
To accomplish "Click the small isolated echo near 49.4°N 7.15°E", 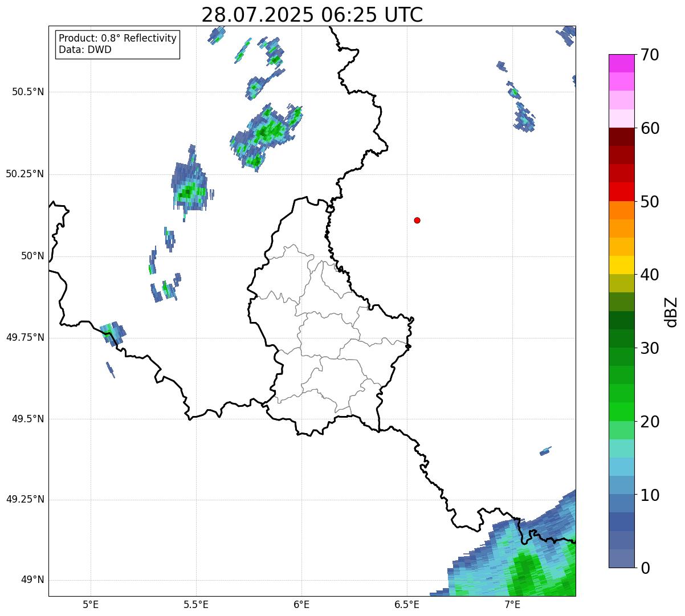I will [545, 451].
